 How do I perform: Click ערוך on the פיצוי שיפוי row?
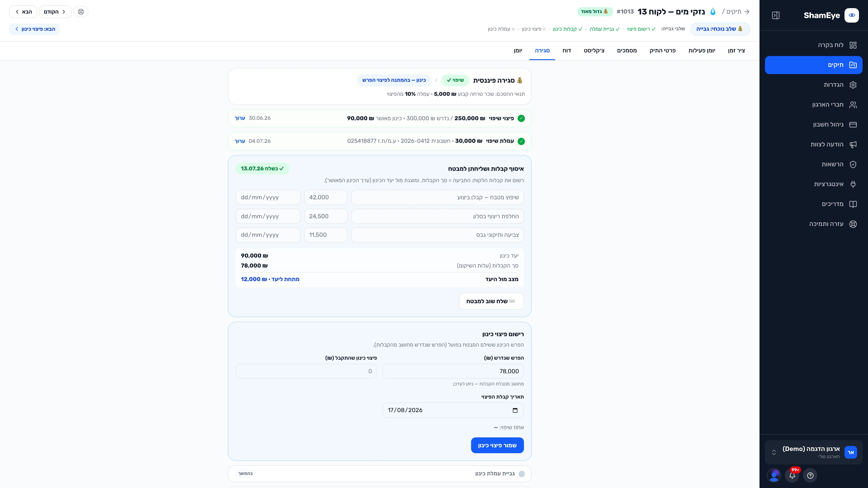click(240, 118)
